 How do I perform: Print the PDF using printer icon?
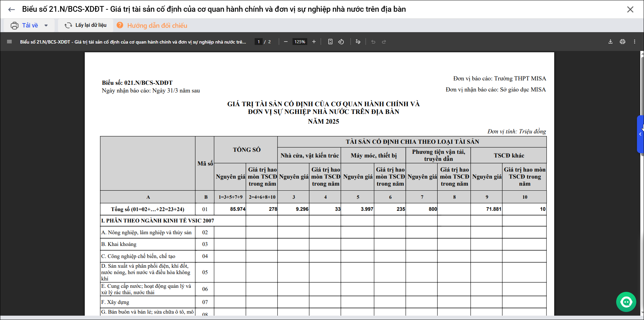[622, 42]
